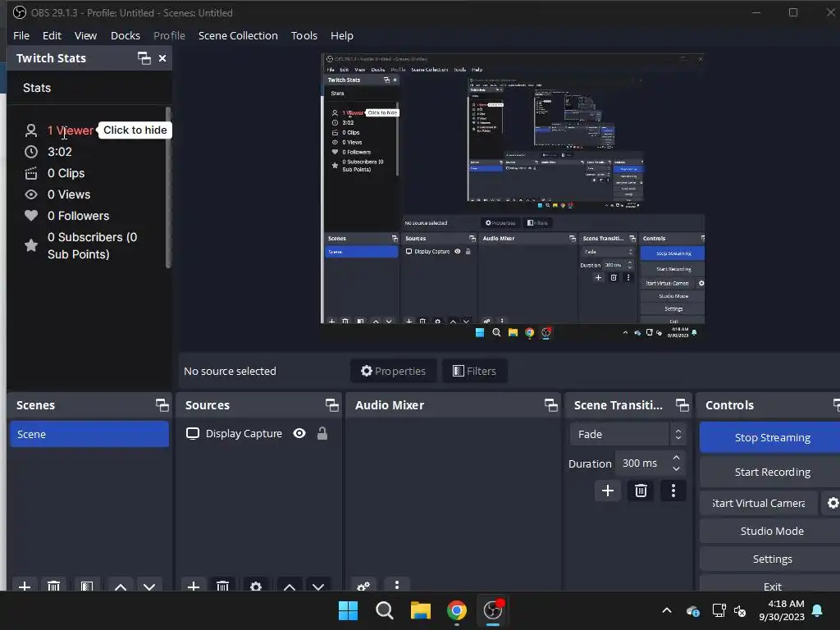Open the Help menu

coord(342,35)
